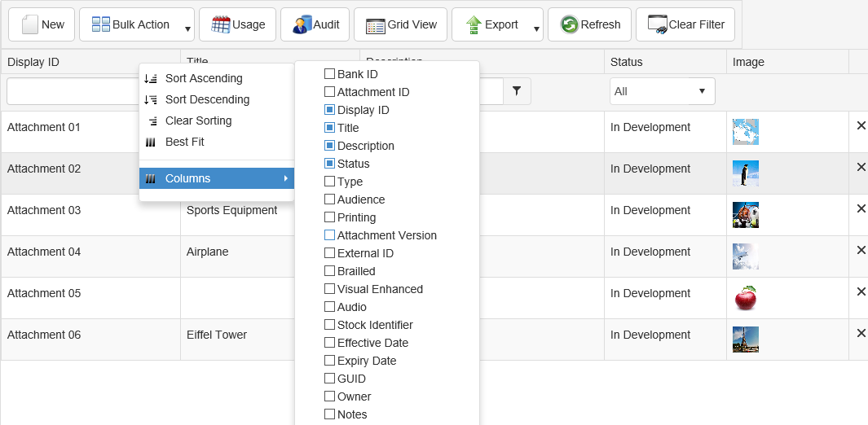This screenshot has width=868, height=425.
Task: Choose Sort Ascending from context menu
Action: point(203,79)
